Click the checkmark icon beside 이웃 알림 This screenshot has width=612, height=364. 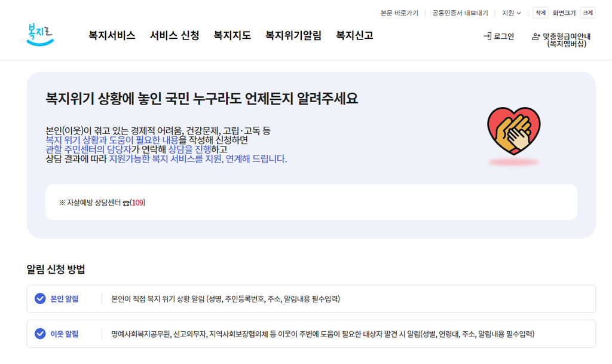click(40, 334)
